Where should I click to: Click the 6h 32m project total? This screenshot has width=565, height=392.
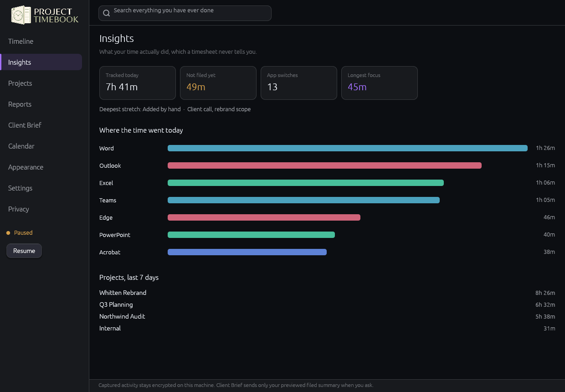(x=545, y=304)
